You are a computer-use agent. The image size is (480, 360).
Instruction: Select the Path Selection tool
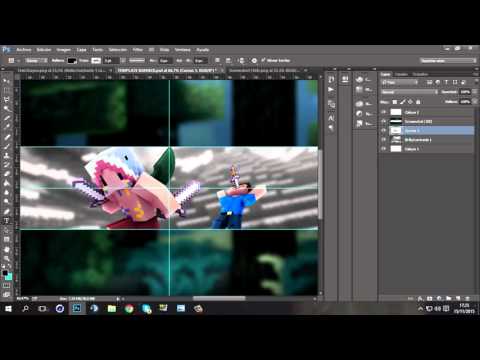tap(6, 230)
